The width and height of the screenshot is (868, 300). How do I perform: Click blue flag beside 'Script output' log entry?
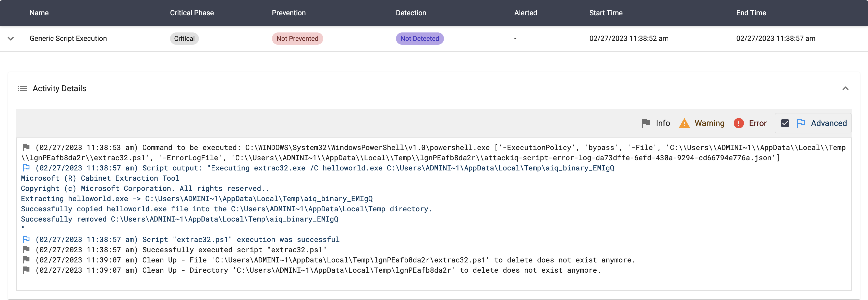pos(26,168)
